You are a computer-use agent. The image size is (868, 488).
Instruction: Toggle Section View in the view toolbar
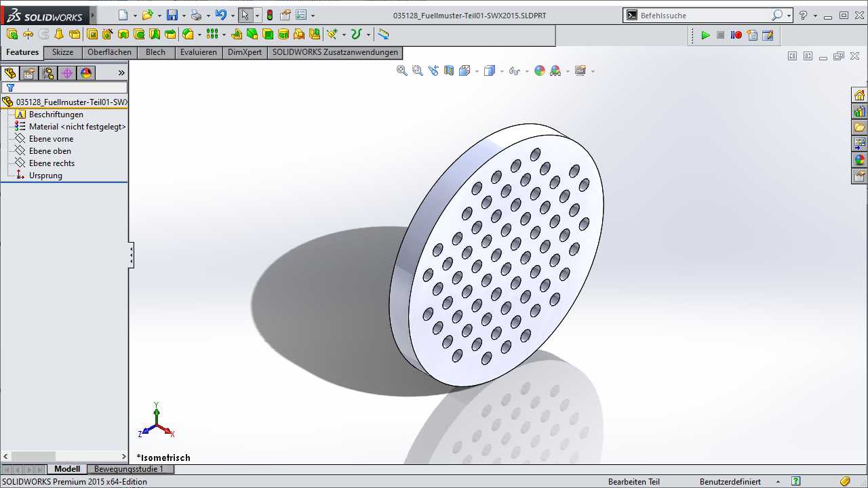[x=448, y=70]
